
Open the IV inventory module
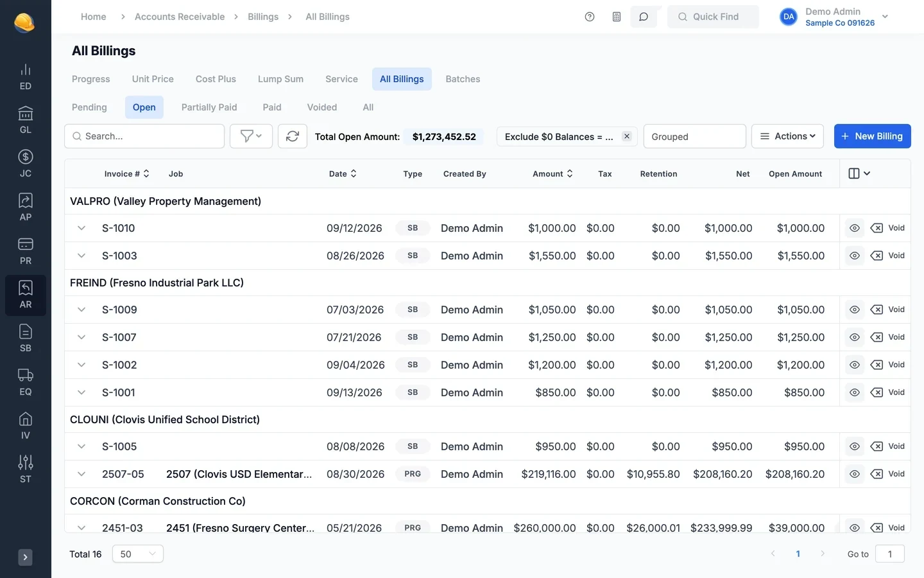click(x=26, y=426)
